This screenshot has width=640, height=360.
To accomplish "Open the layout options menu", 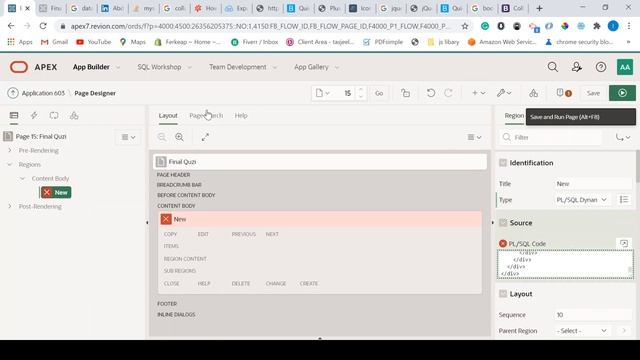I will click(474, 137).
